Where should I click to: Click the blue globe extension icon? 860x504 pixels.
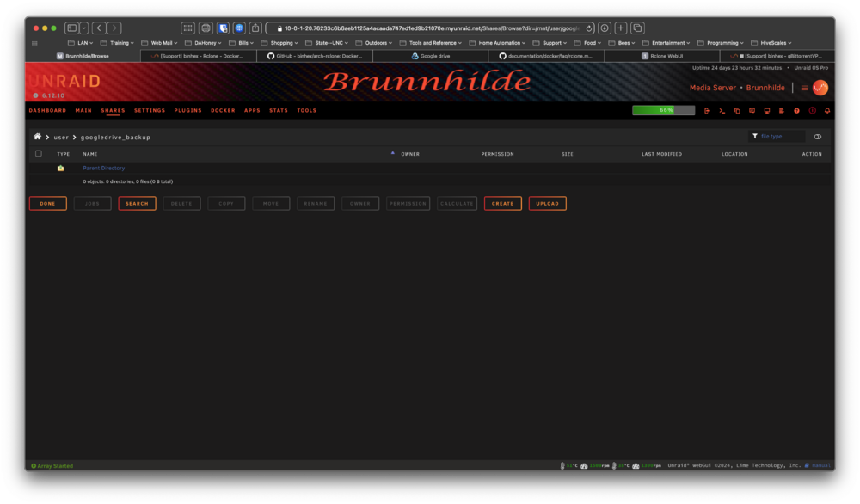[239, 28]
